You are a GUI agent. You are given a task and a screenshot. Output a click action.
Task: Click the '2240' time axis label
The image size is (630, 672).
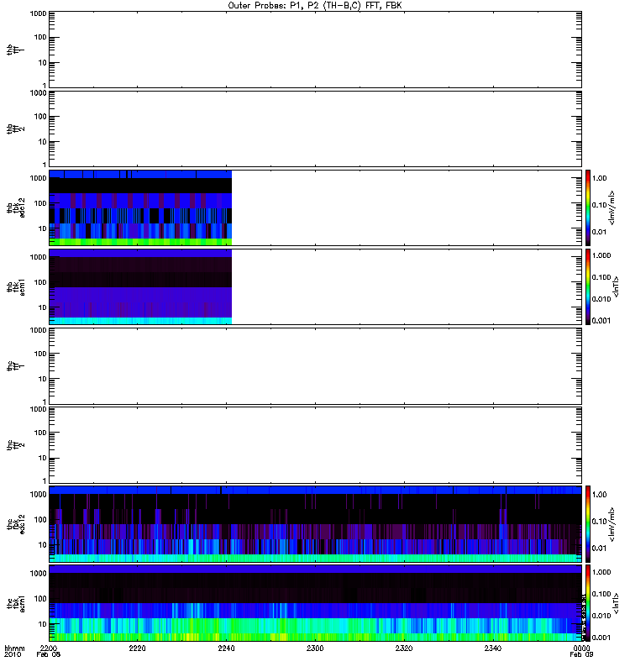(226, 648)
